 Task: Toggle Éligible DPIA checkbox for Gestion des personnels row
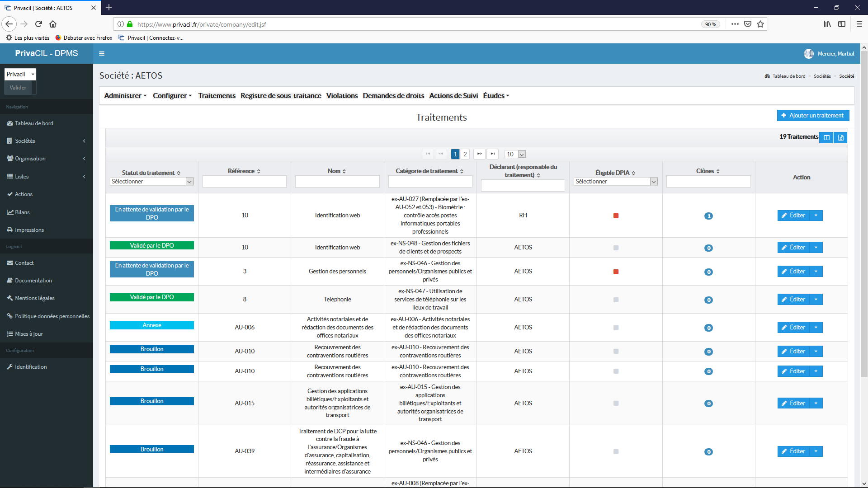coord(616,271)
